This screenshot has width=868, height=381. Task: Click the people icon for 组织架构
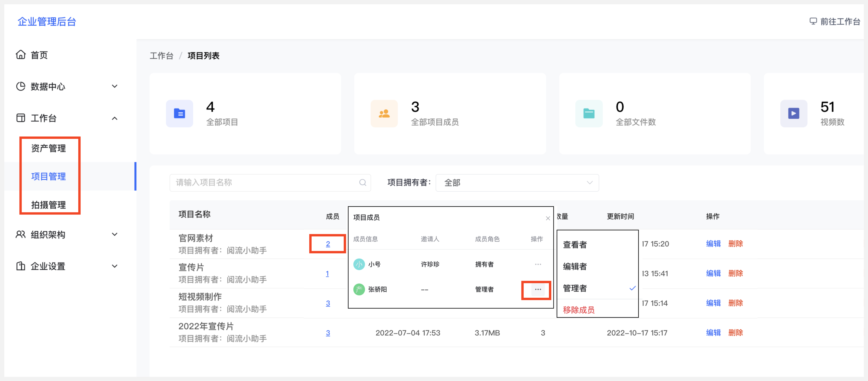tap(21, 234)
